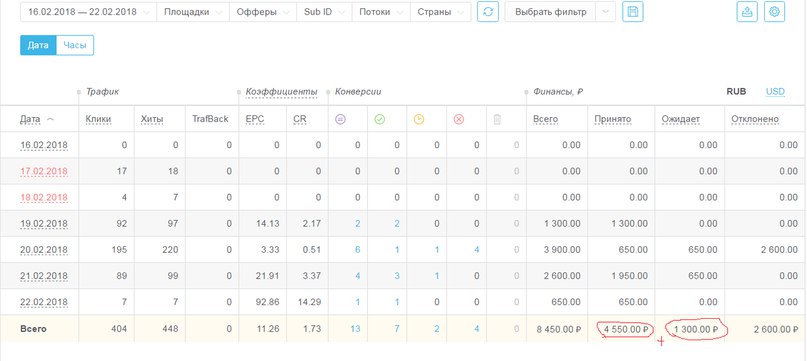This screenshot has width=807, height=361.
Task: Open the 20.02.2018 date link
Action: (x=44, y=250)
